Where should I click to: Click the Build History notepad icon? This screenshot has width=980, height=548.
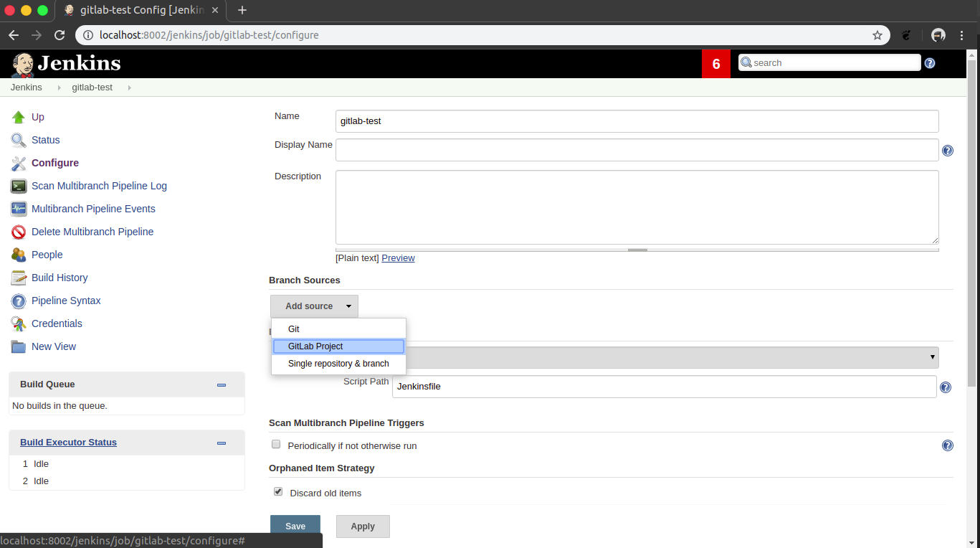pos(19,278)
